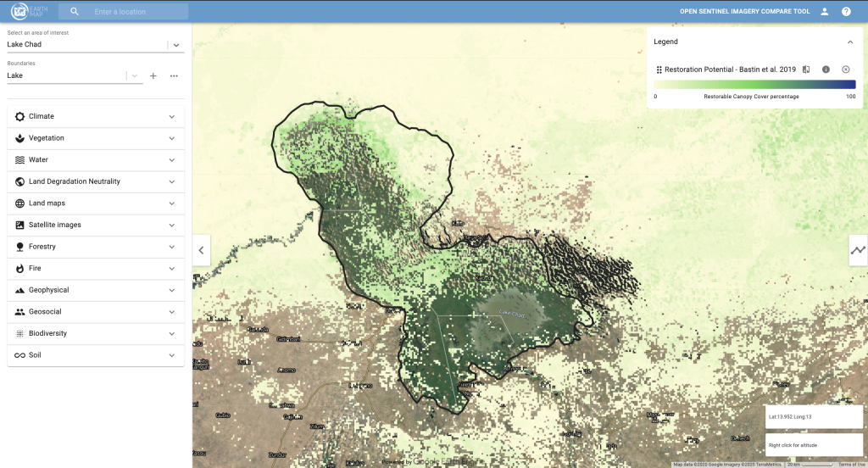Viewport: 868px width, 468px height.
Task: Open the boundaries more options menu
Action: (x=174, y=75)
